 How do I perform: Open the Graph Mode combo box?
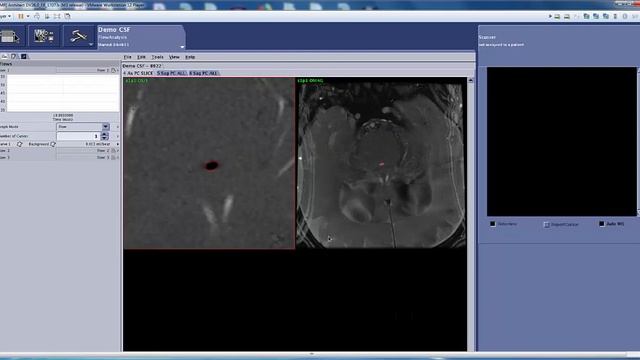(x=83, y=127)
